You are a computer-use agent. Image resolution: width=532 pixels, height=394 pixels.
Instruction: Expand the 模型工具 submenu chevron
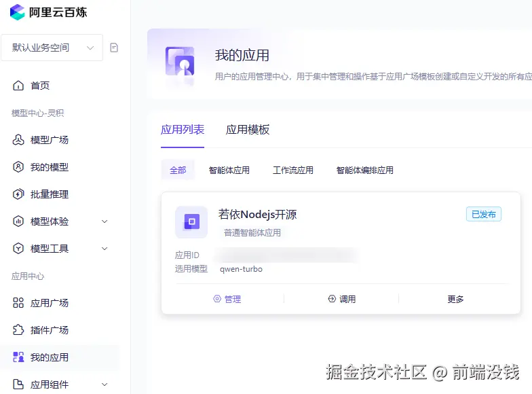click(104, 249)
